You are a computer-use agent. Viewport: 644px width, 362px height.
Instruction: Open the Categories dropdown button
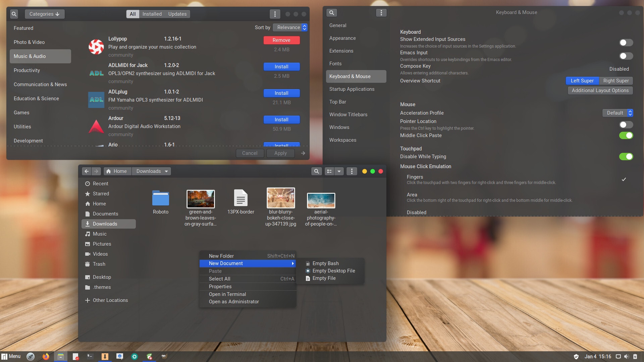tap(44, 14)
